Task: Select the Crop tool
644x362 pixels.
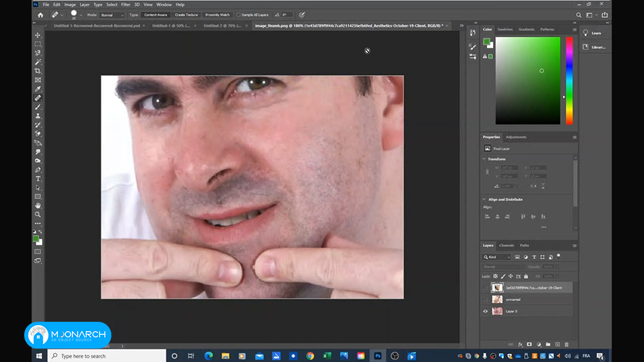Action: coord(38,71)
